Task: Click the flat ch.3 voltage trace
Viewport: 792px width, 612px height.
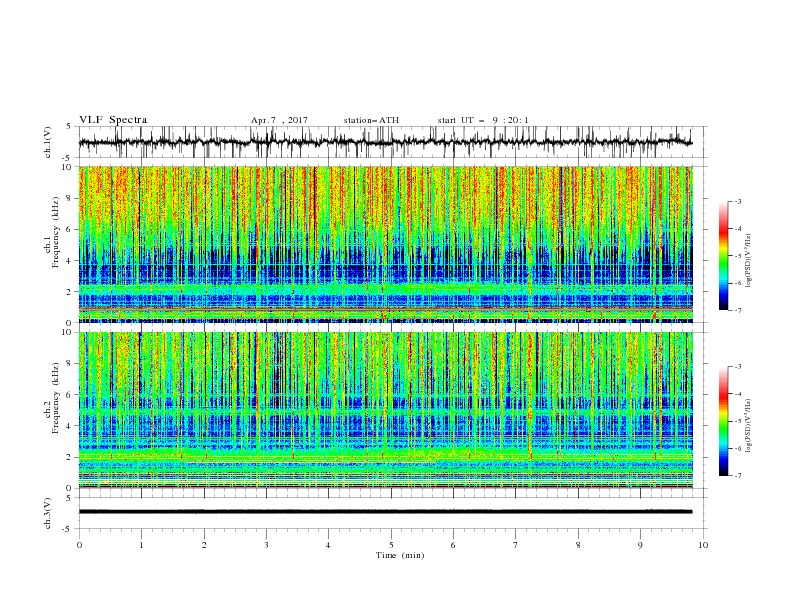Action: coord(385,512)
